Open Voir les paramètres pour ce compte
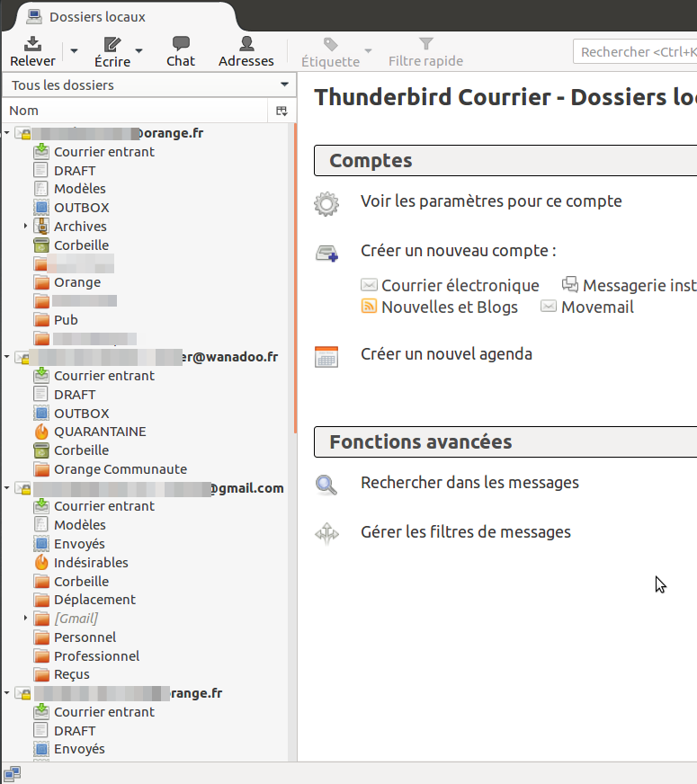697x784 pixels. click(491, 201)
